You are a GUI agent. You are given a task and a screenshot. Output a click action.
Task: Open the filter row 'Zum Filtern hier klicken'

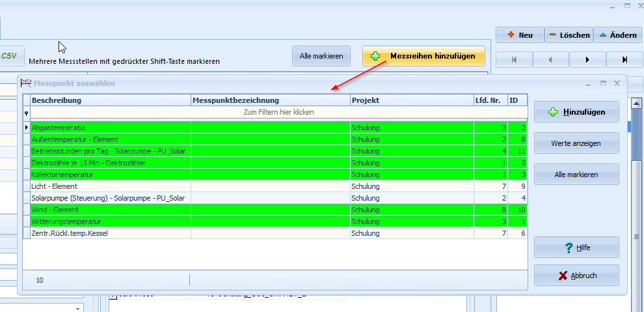pyautogui.click(x=278, y=112)
